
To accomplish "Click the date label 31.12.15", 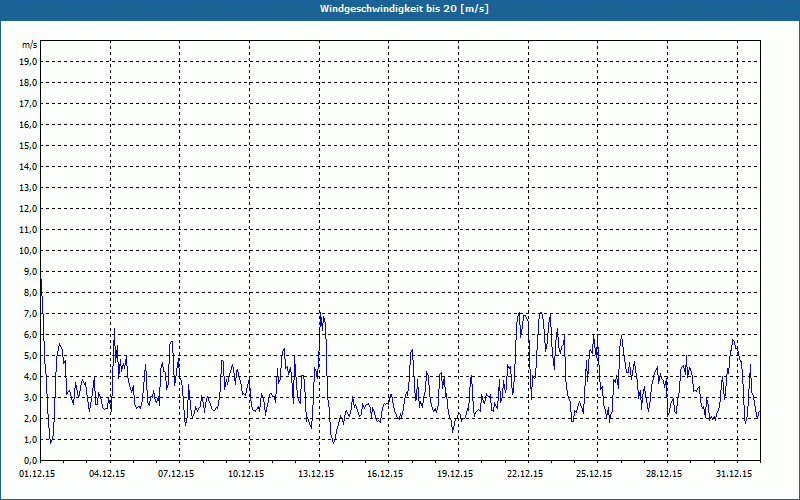I will coord(734,474).
